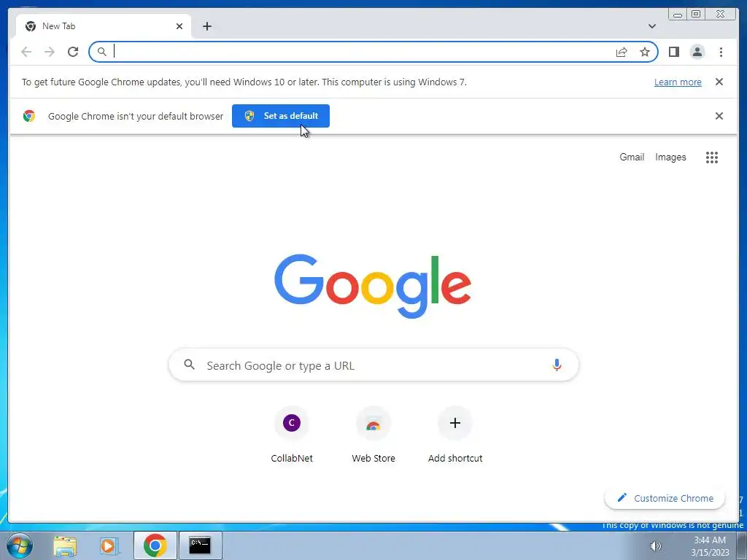Viewport: 747px width, 560px height.
Task: Close the New Tab tab
Action: [179, 26]
